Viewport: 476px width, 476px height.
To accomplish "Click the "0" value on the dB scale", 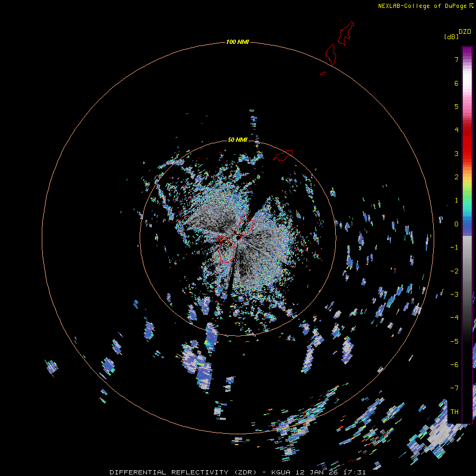I will (456, 224).
